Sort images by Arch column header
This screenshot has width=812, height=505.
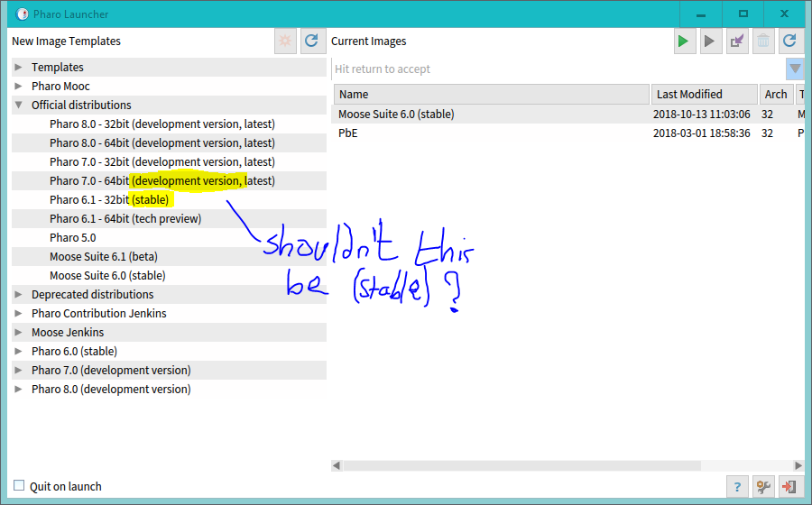pyautogui.click(x=776, y=94)
